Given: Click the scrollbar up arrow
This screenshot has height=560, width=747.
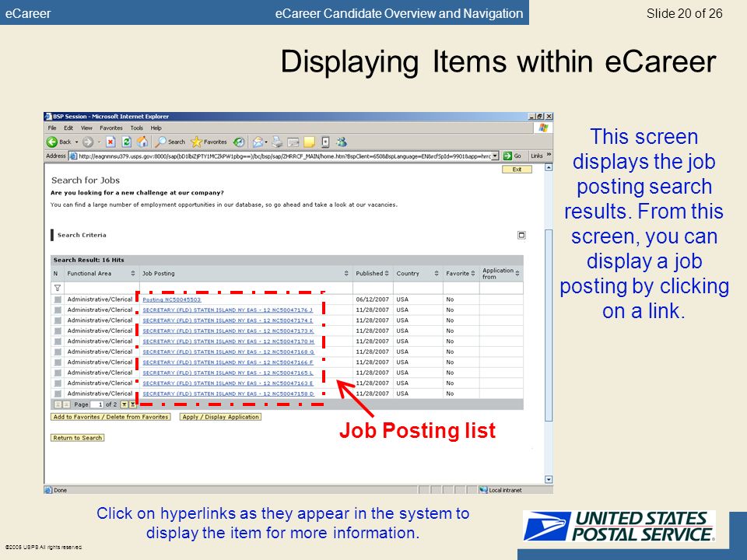Looking at the screenshot, I should click(x=549, y=168).
